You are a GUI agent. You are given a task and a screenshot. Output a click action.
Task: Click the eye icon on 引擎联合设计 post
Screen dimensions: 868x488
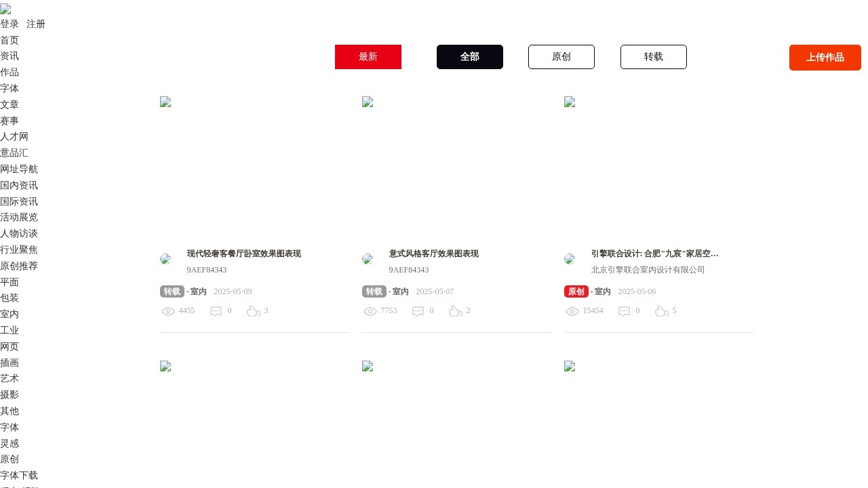click(x=572, y=311)
